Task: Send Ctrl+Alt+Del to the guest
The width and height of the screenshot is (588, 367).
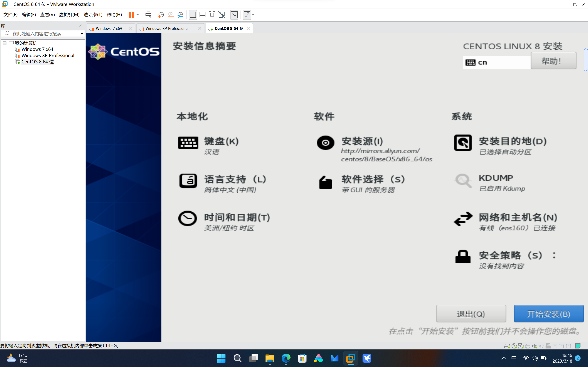Action: (x=148, y=14)
